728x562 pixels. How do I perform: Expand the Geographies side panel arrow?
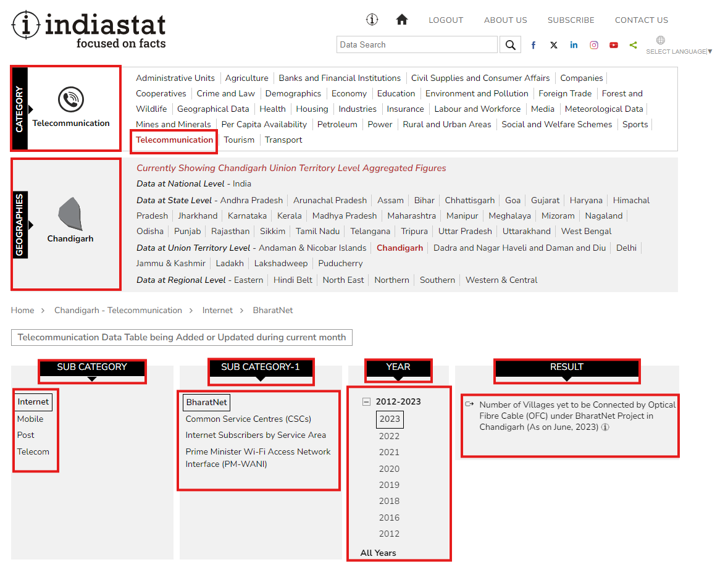coord(31,225)
